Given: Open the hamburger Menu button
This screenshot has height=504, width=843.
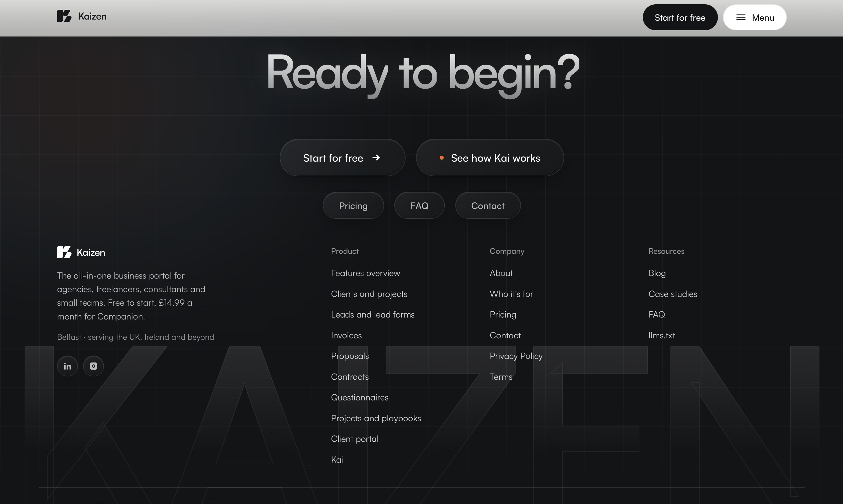Looking at the screenshot, I should point(755,17).
